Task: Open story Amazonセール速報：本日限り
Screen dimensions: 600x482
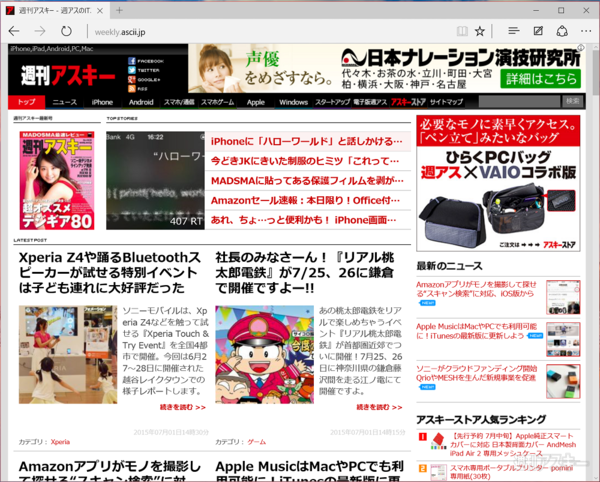Action: tap(305, 200)
